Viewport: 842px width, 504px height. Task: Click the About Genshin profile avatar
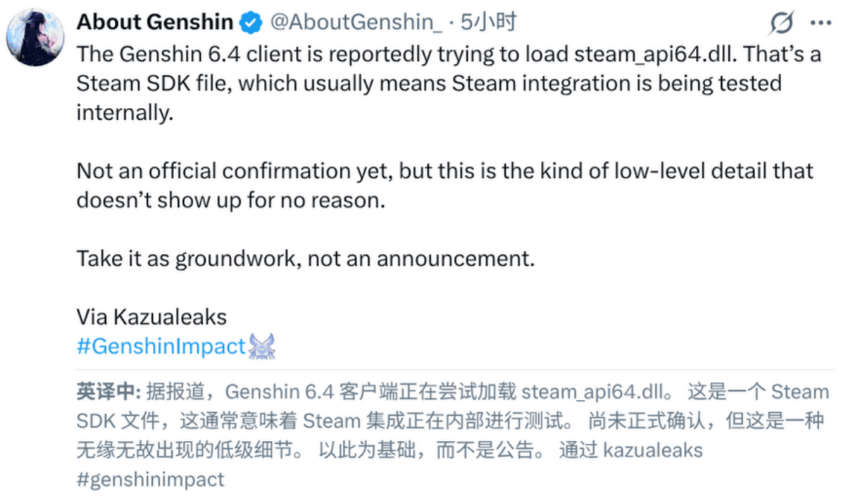point(35,37)
